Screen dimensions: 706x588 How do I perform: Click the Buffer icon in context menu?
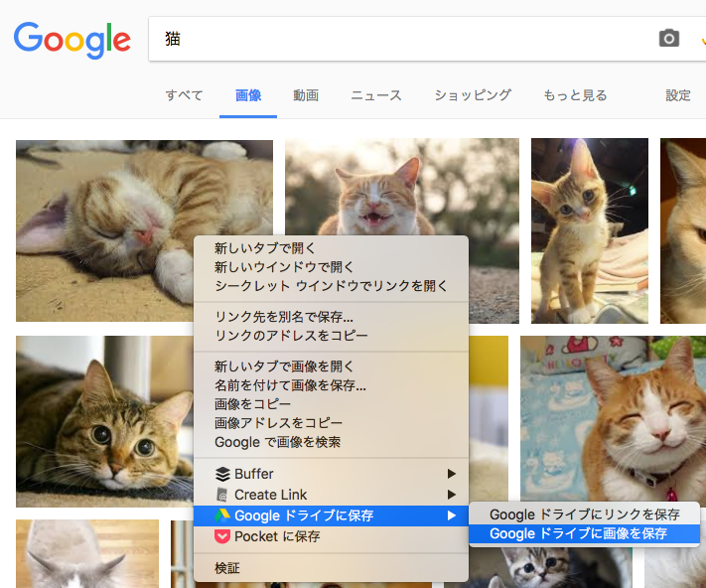(222, 474)
